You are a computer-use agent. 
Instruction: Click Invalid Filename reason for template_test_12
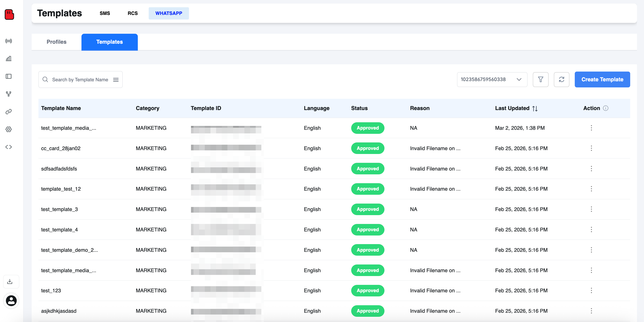[x=435, y=189]
